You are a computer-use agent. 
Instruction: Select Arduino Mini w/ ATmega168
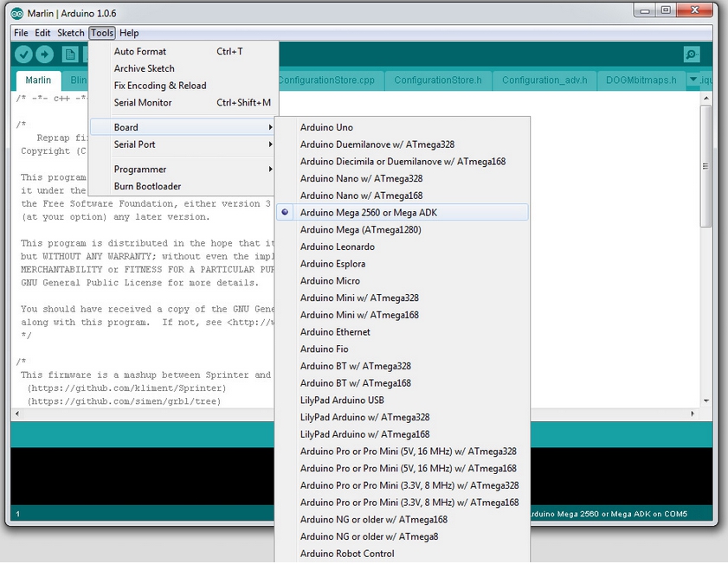[402, 315]
